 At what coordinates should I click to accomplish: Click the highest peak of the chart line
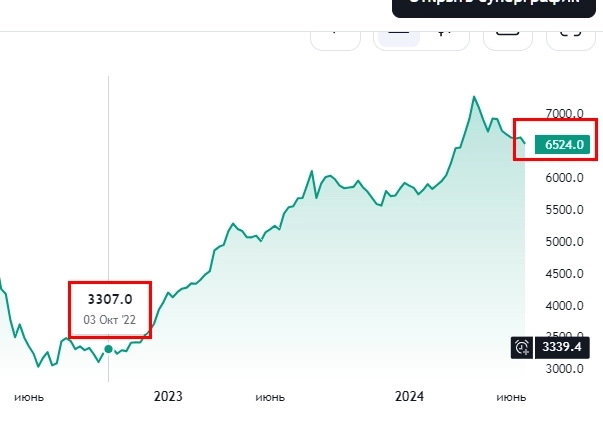[x=474, y=97]
